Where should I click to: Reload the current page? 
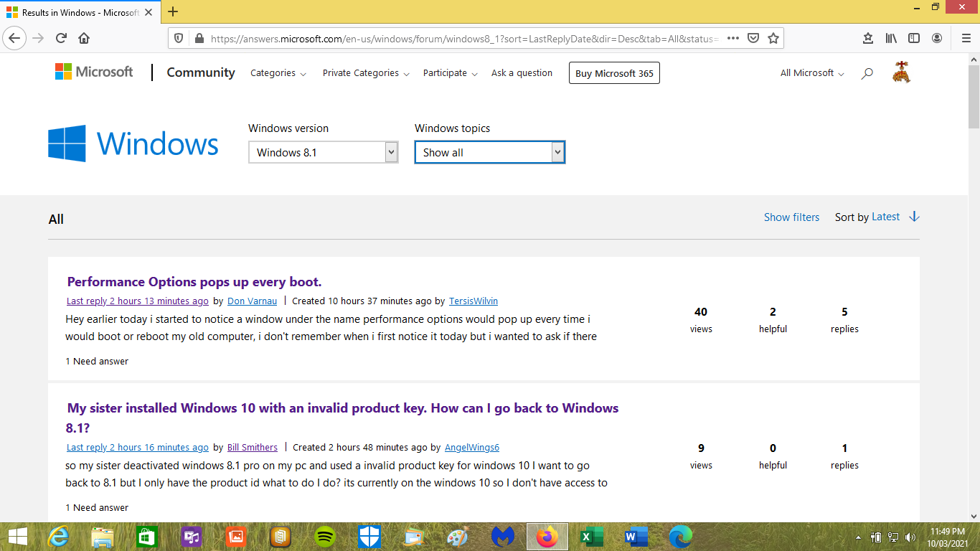[x=61, y=38]
